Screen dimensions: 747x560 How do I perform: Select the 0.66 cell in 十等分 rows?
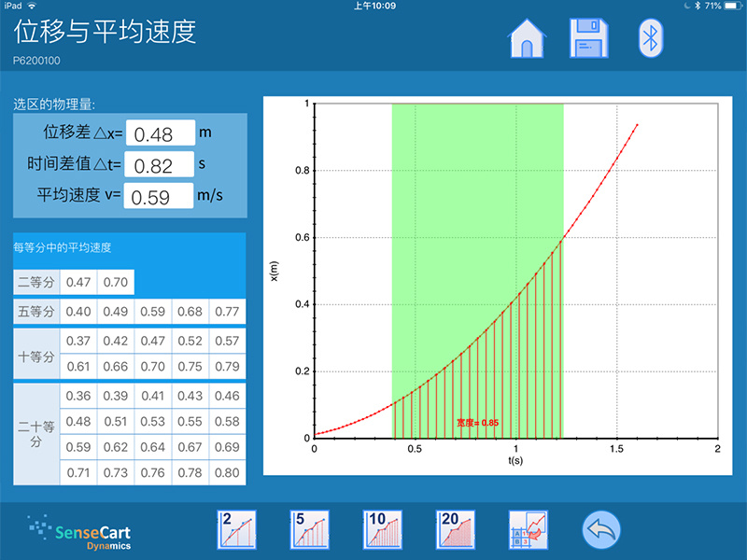[116, 367]
